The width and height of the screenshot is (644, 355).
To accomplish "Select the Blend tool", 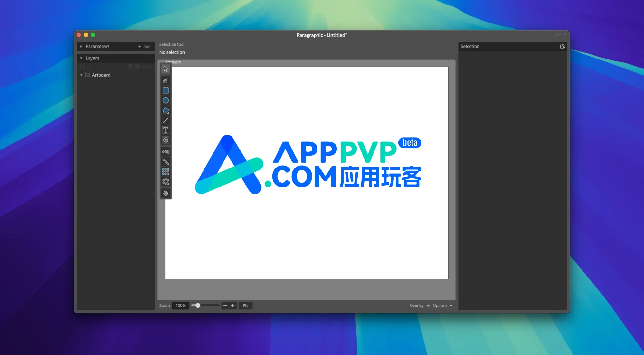I will (x=166, y=152).
